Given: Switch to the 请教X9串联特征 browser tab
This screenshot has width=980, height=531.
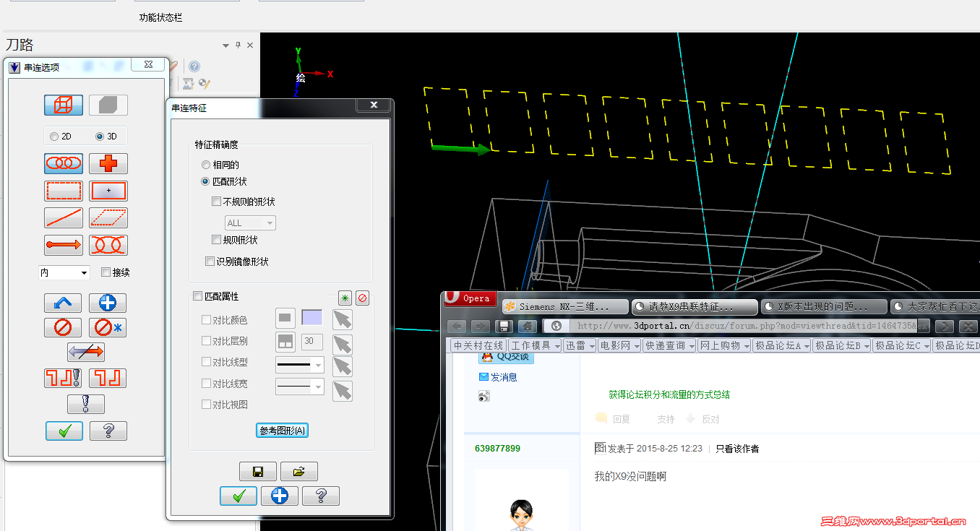Looking at the screenshot, I should coord(695,307).
